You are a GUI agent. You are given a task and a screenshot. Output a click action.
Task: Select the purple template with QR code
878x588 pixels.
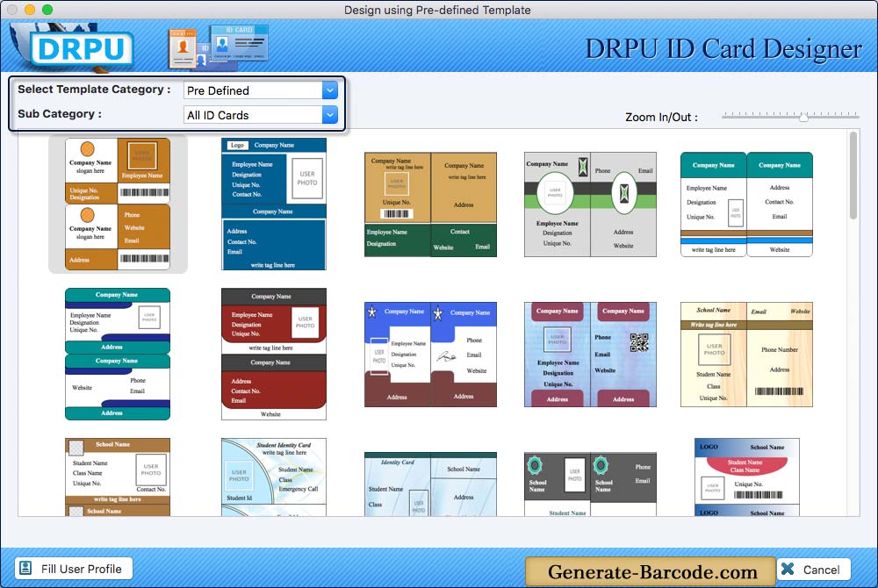pos(590,355)
